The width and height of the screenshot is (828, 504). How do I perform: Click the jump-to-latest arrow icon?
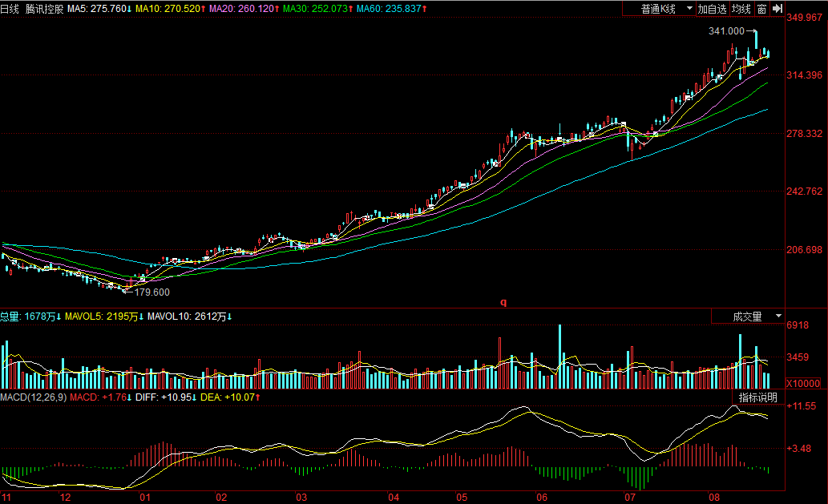pyautogui.click(x=778, y=9)
